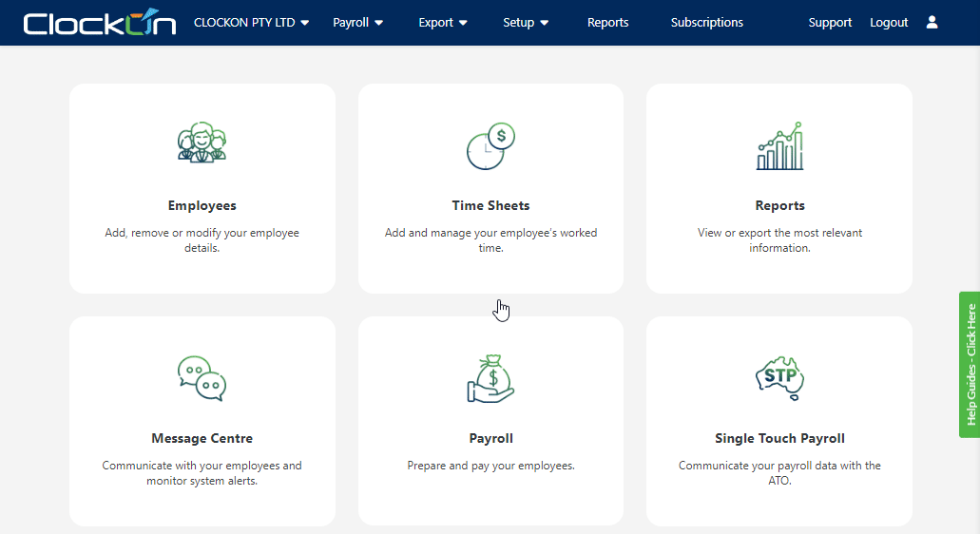
Task: Click 'Prepare and pay your employees.' text
Action: pos(490,466)
